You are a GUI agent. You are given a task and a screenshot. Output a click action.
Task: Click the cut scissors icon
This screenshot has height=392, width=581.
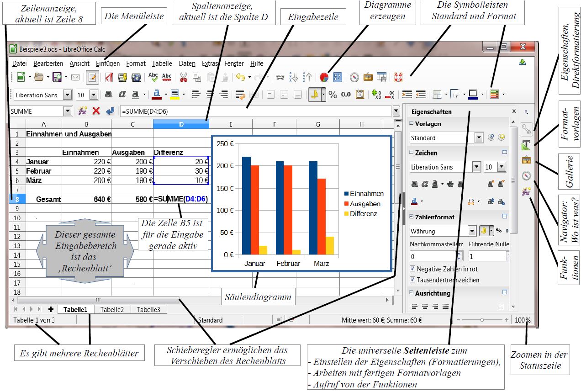(184, 77)
